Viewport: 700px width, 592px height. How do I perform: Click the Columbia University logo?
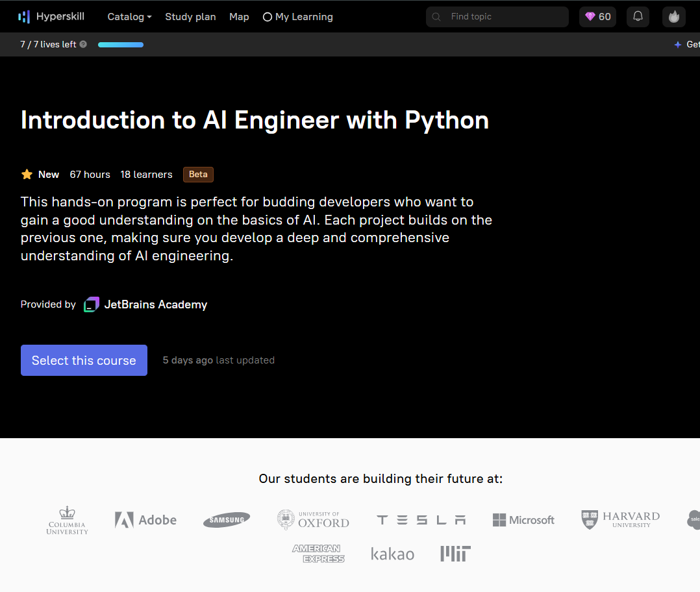point(68,520)
